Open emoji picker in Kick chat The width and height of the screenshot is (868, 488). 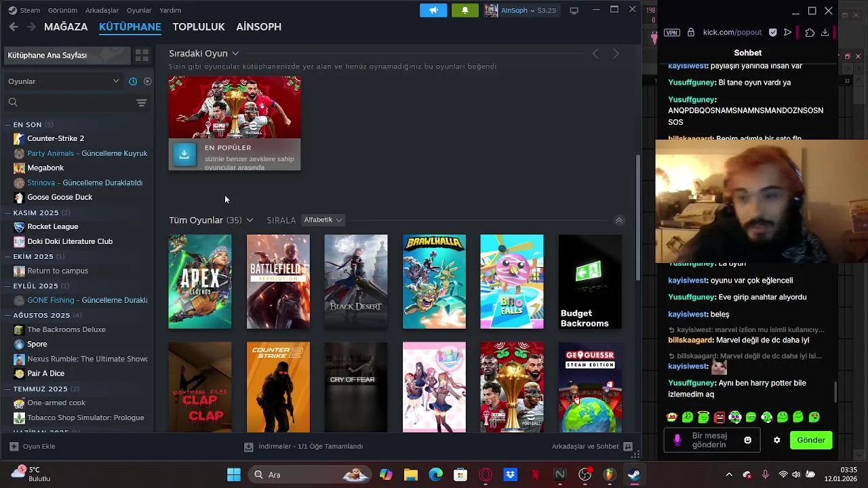click(x=747, y=441)
